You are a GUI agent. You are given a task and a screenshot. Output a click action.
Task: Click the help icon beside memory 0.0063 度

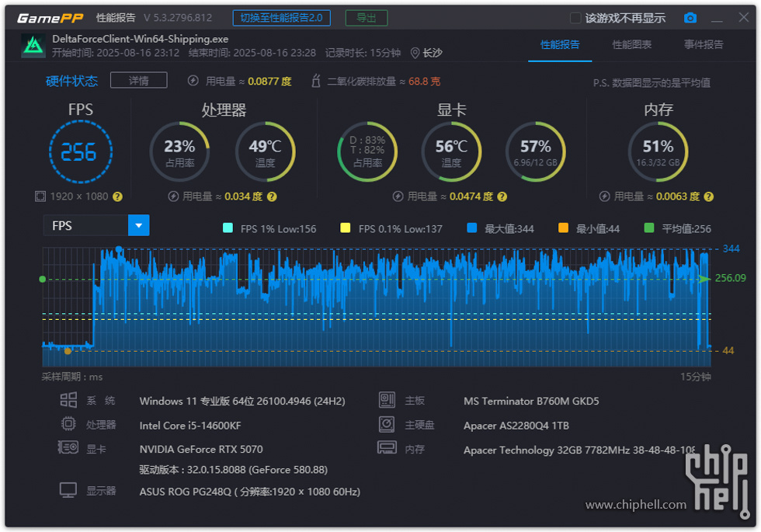pos(708,196)
